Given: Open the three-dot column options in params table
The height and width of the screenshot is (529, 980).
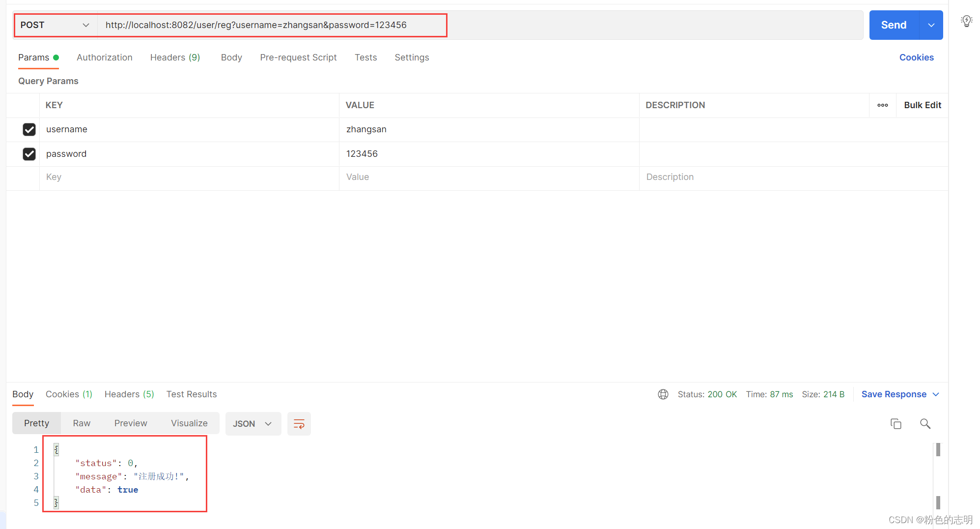Looking at the screenshot, I should coord(883,105).
